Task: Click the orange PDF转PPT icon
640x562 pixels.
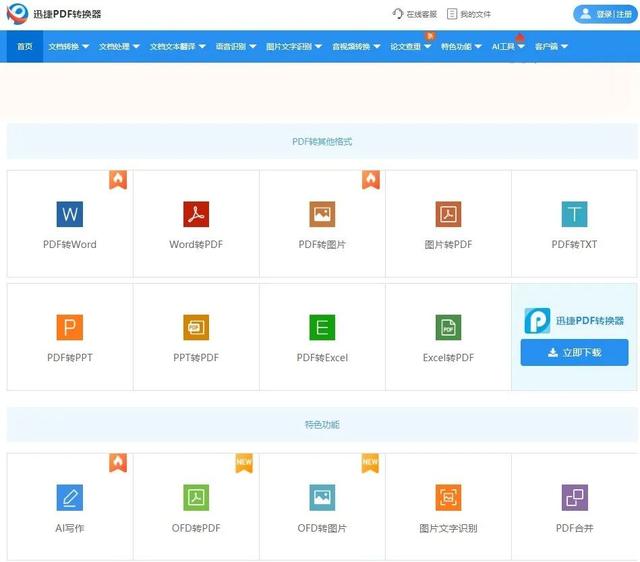Action: pos(69,327)
